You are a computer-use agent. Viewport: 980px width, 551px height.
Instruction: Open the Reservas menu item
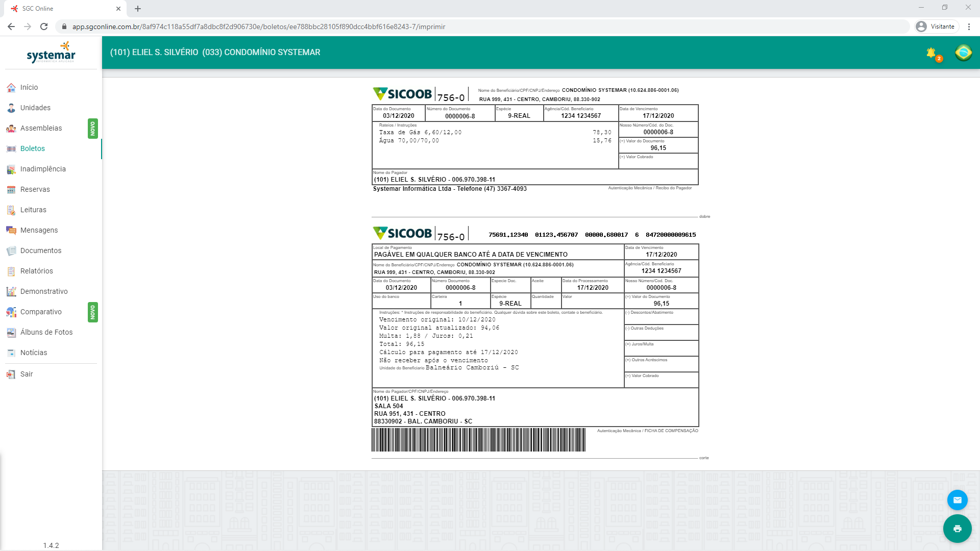point(51,189)
